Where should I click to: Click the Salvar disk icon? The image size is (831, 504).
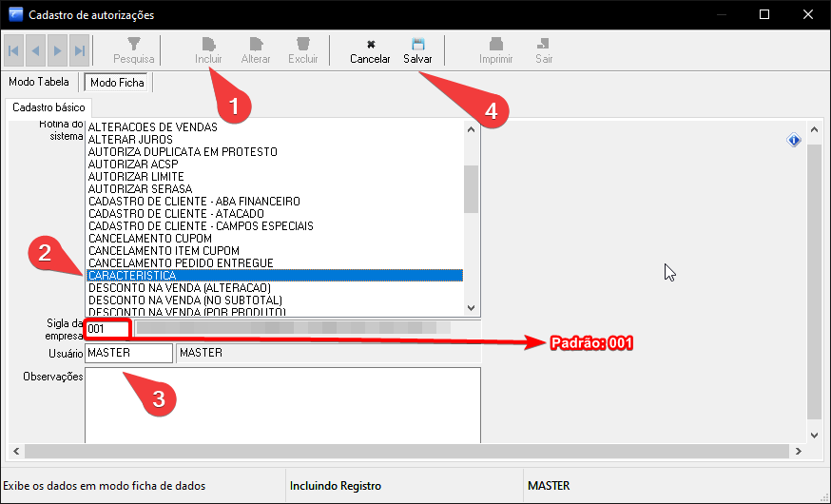[x=417, y=45]
